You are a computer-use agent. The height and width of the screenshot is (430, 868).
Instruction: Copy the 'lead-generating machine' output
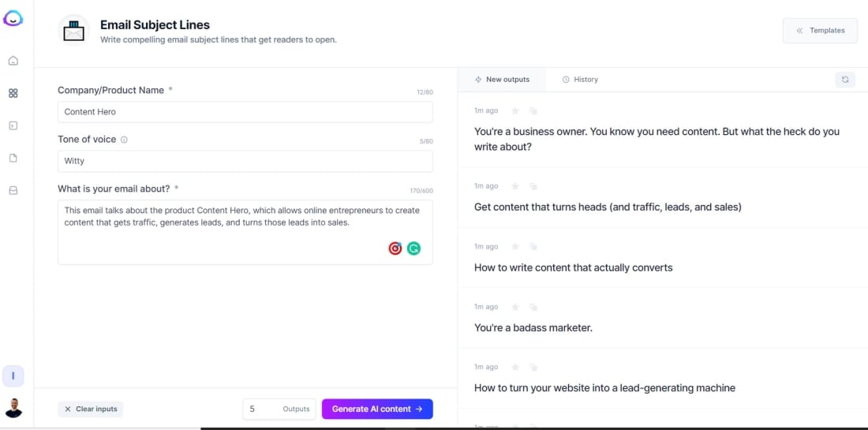[x=533, y=367]
